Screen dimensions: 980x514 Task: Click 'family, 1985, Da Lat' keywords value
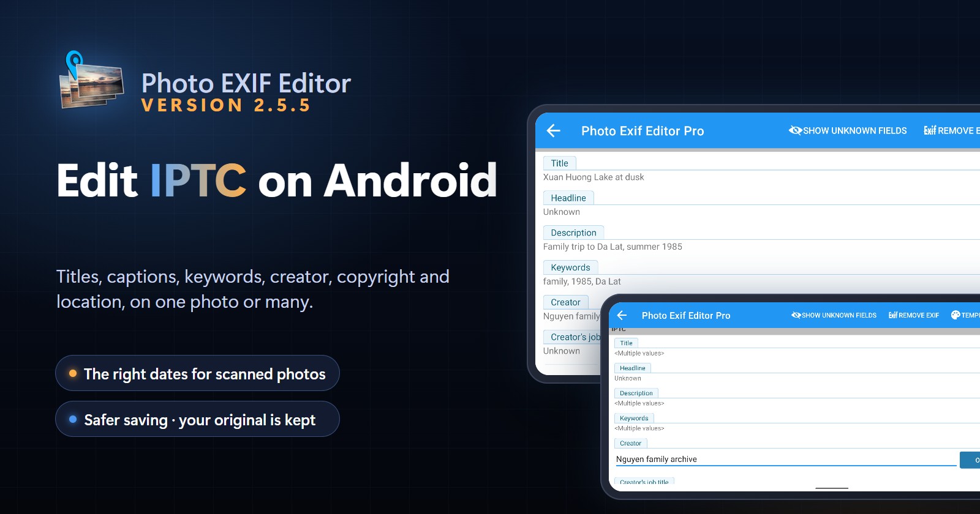click(x=582, y=282)
